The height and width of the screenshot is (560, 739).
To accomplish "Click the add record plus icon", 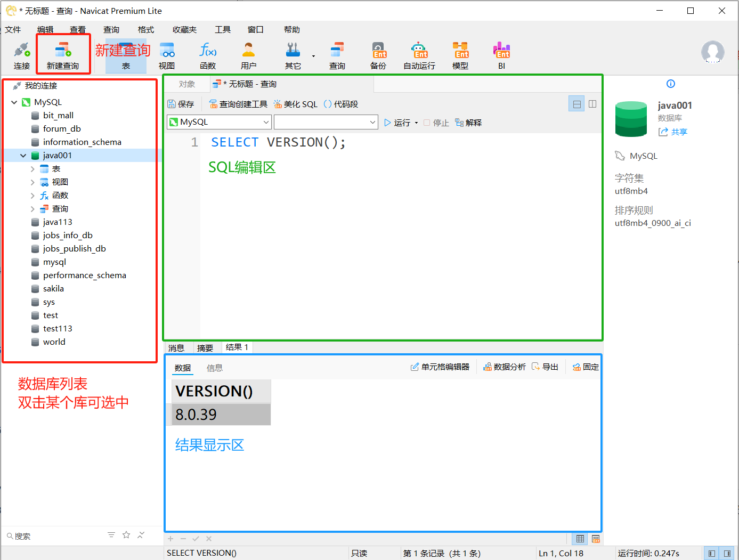I will 170,539.
